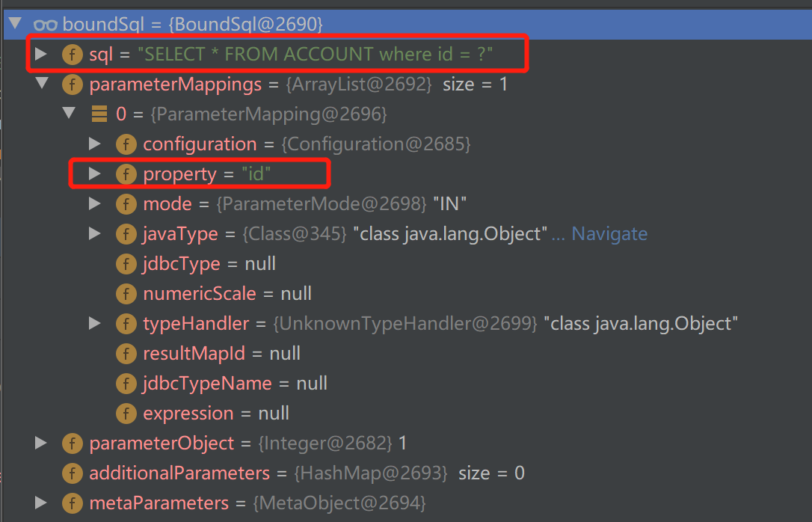Click the field icon next to typeHandler

(126, 324)
